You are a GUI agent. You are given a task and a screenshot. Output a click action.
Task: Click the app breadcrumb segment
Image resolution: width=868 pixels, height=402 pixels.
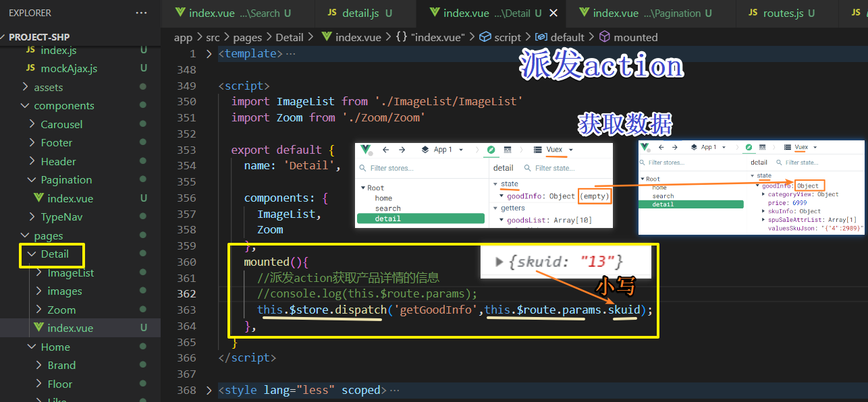[183, 38]
